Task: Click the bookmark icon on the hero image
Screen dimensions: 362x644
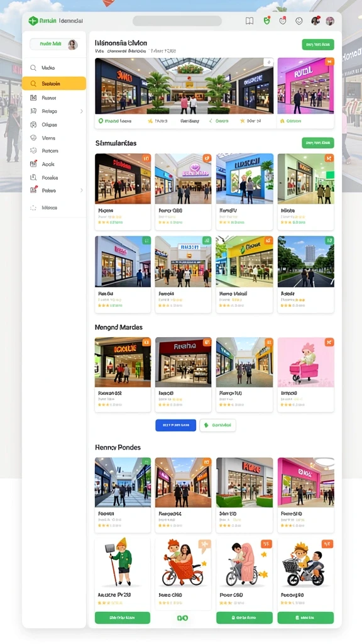Action: click(x=268, y=62)
